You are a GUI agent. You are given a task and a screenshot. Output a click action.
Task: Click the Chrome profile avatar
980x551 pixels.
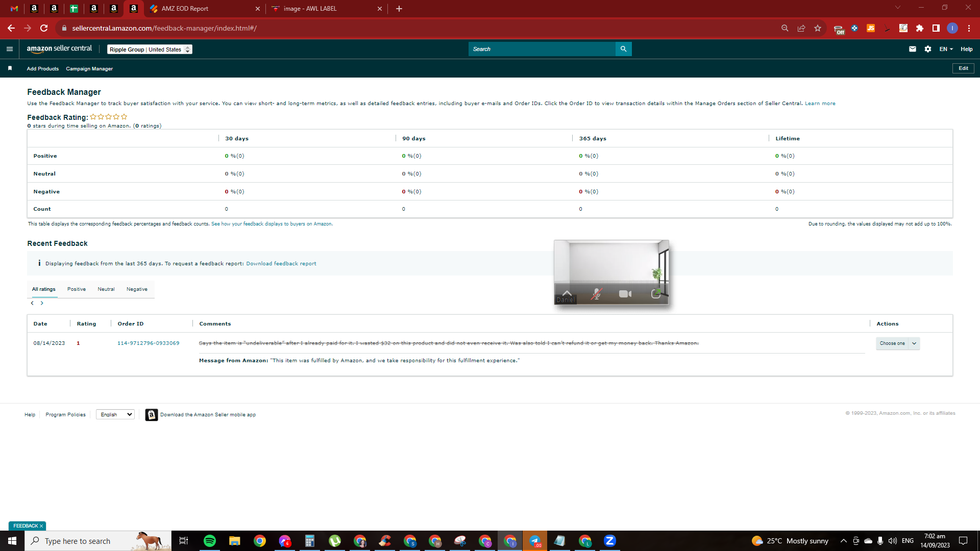coord(952,28)
